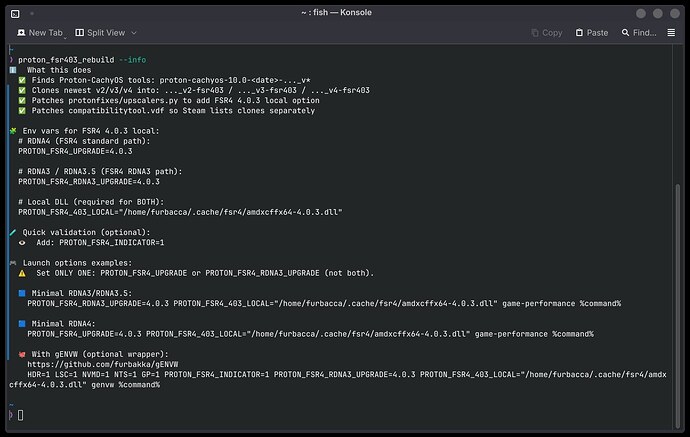This screenshot has height=437, width=690.
Task: Click the pencil icon beside 'Quick validation'
Action: (x=13, y=232)
